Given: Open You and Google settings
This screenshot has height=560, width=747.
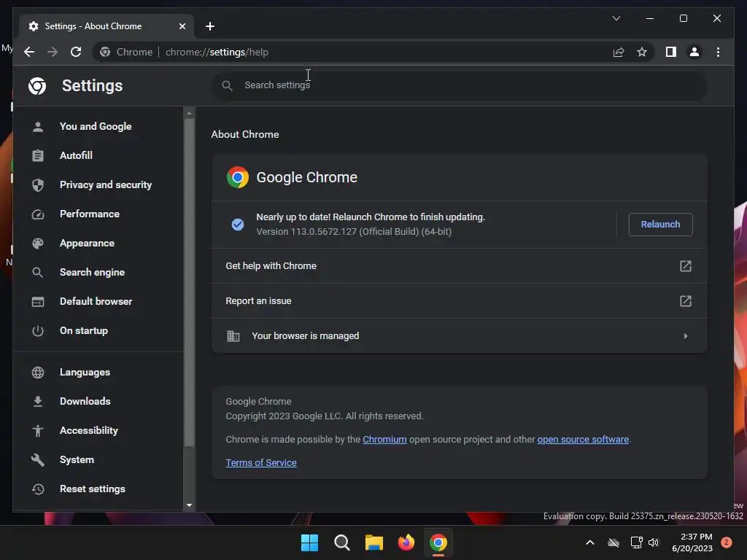Looking at the screenshot, I should 96,126.
